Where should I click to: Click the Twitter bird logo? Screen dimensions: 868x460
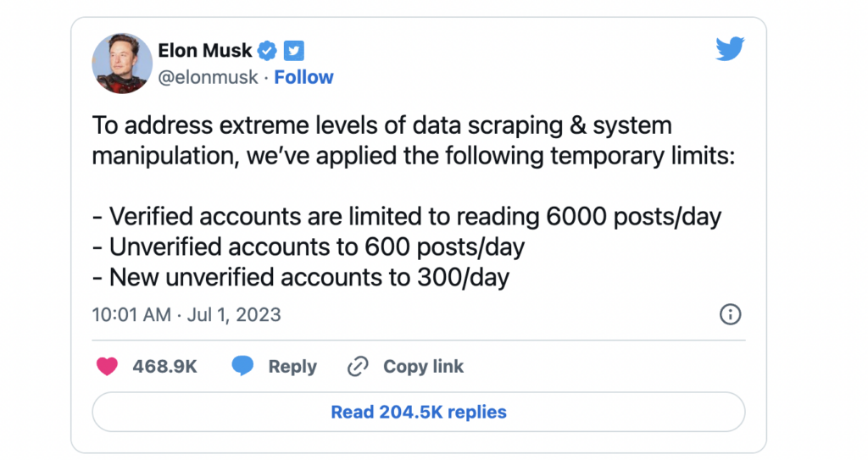730,49
